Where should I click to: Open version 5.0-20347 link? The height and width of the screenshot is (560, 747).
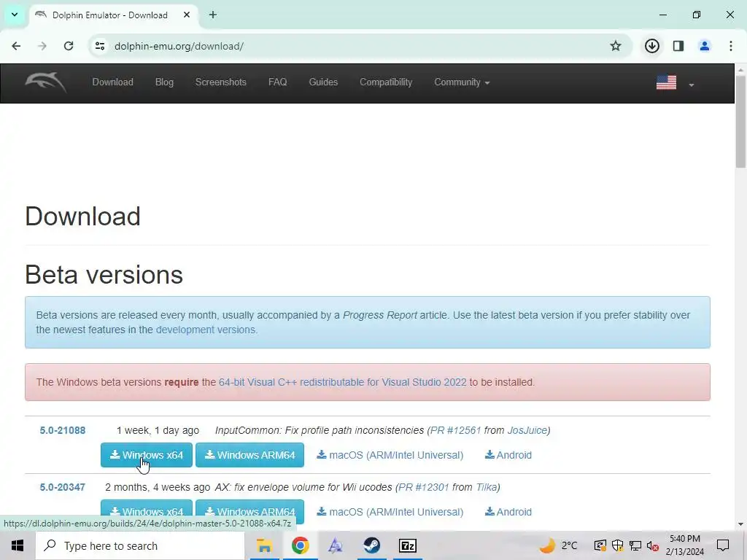click(63, 488)
